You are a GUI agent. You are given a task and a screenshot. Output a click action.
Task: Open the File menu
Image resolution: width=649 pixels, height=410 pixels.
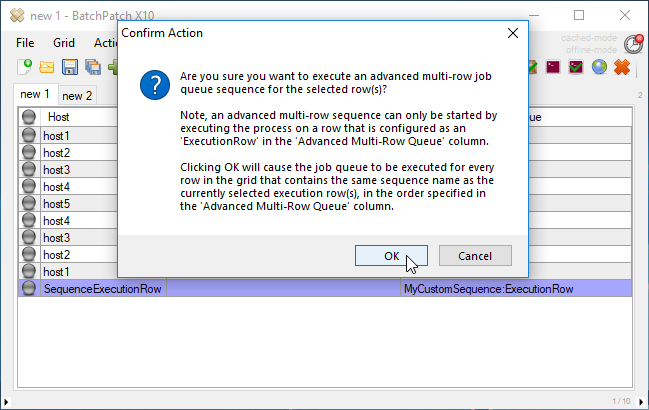coord(25,44)
